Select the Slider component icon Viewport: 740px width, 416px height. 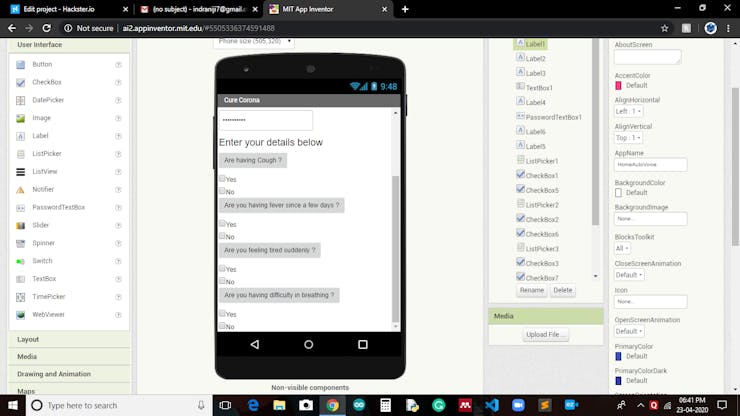click(x=20, y=226)
